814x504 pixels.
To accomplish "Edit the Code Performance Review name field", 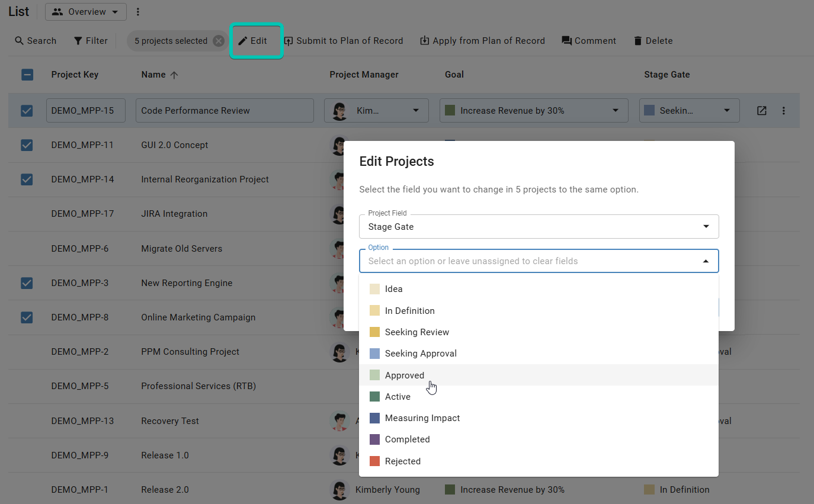I will click(225, 111).
